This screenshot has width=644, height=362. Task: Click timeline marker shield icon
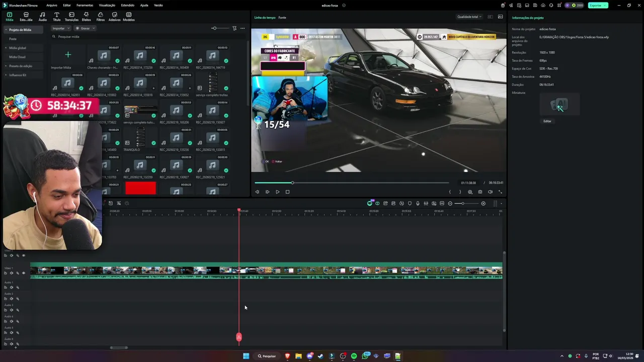click(x=410, y=204)
